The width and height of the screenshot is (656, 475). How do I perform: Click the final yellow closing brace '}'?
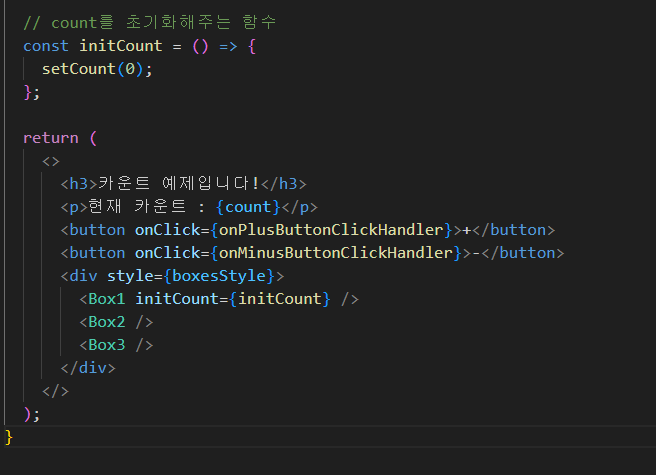(x=9, y=437)
